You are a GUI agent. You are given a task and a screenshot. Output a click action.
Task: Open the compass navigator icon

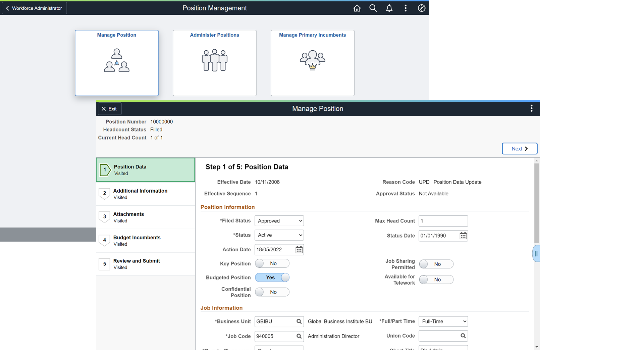(422, 8)
